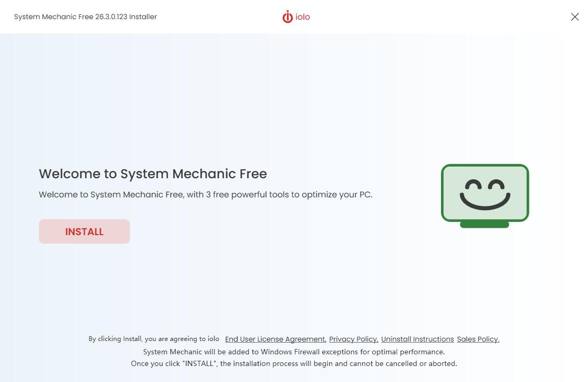Select the welcome description text line

206,194
